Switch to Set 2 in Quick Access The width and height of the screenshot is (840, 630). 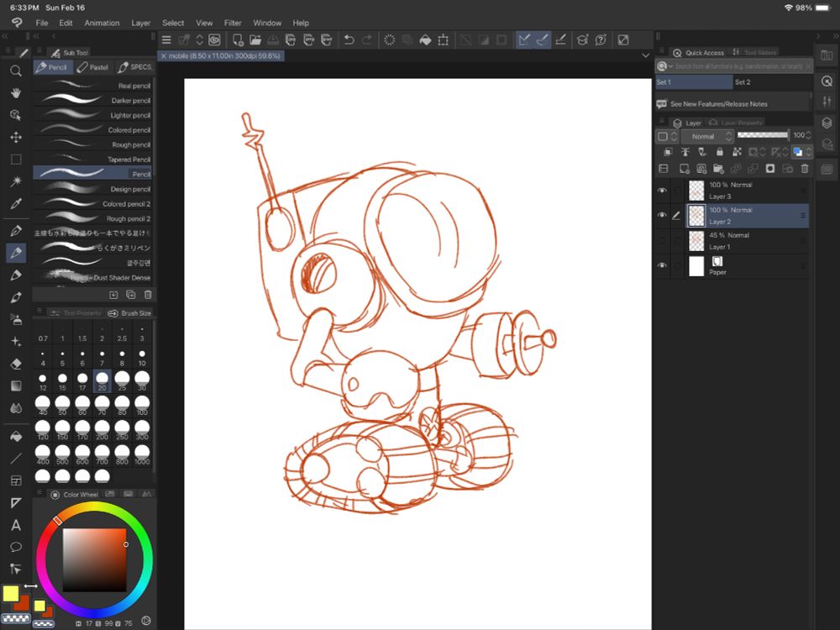(x=743, y=82)
